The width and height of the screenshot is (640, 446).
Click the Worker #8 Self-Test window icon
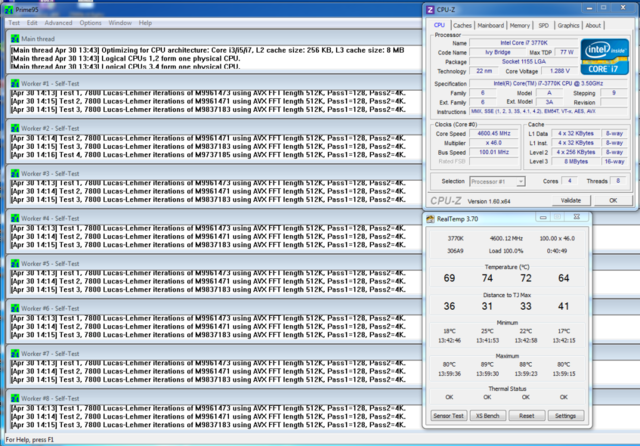15,399
